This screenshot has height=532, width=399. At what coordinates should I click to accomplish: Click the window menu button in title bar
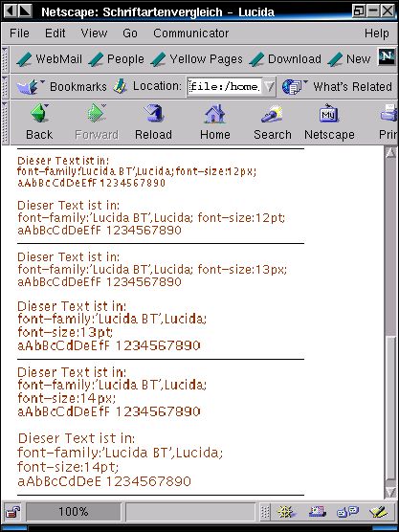(10, 11)
